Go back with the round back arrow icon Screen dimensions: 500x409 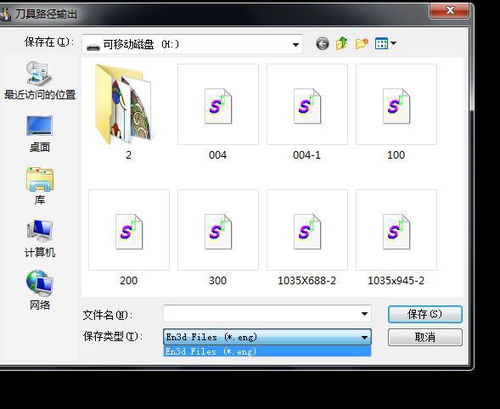tap(322, 44)
